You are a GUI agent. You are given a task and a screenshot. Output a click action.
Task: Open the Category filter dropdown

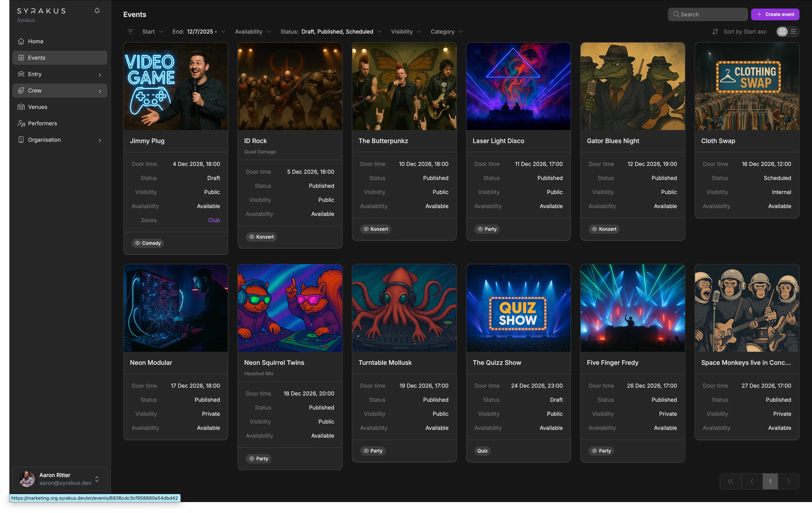(x=446, y=32)
